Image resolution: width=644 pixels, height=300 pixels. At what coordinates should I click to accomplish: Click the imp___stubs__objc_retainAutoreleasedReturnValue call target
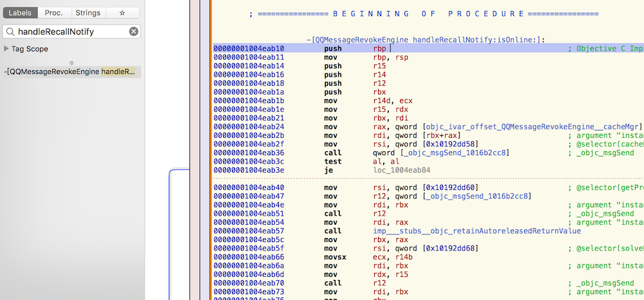[477, 230]
